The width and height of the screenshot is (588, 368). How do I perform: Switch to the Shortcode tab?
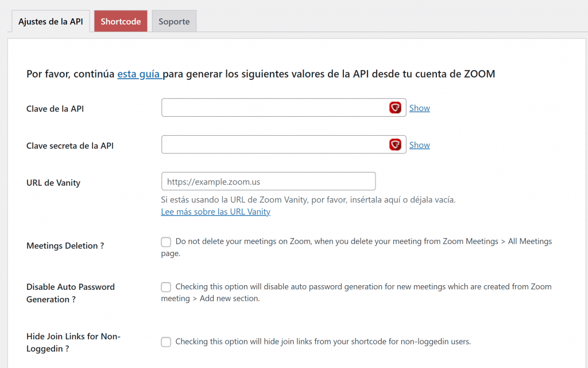(x=121, y=21)
